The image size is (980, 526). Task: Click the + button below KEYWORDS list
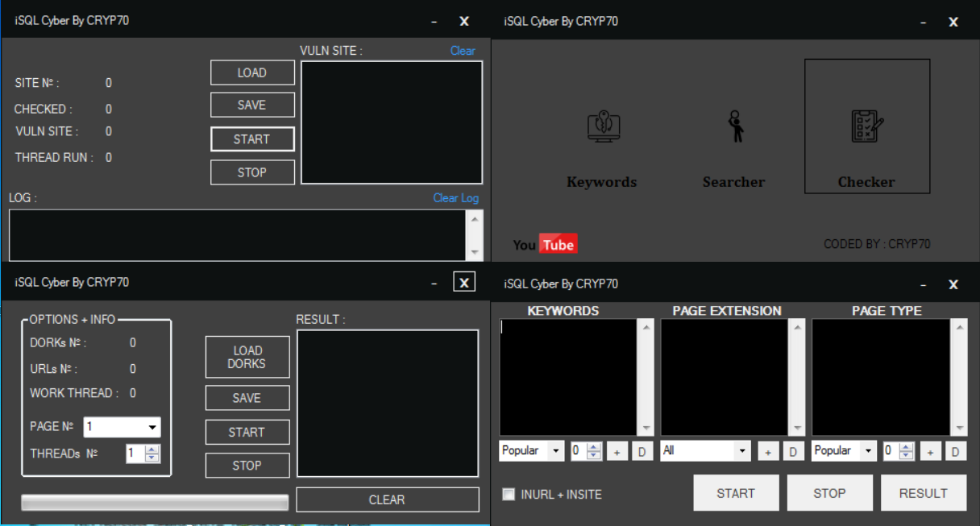coord(617,452)
